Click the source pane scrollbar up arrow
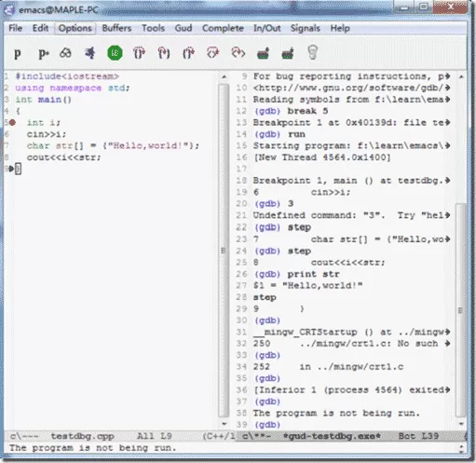The height and width of the screenshot is (463, 476). click(224, 76)
